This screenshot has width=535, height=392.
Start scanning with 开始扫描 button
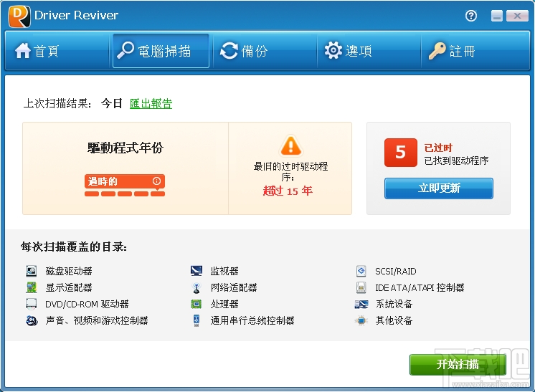point(458,364)
